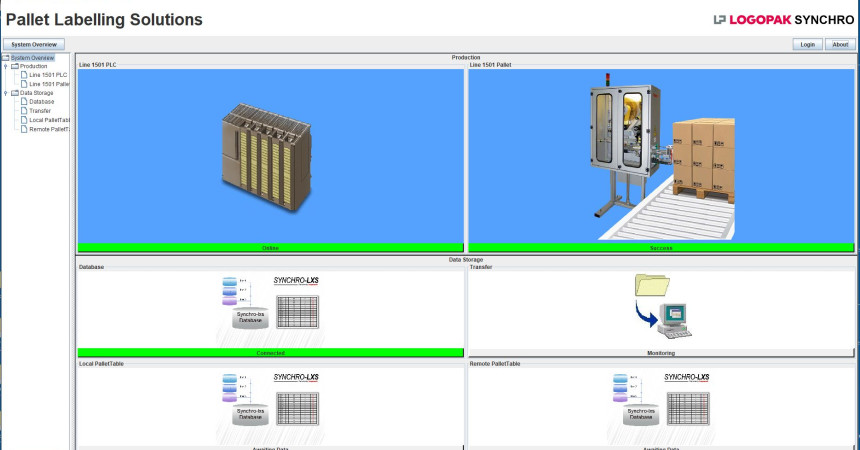Select Line 1501 PLC tree item
Image resolution: width=860 pixels, height=450 pixels.
click(x=48, y=75)
